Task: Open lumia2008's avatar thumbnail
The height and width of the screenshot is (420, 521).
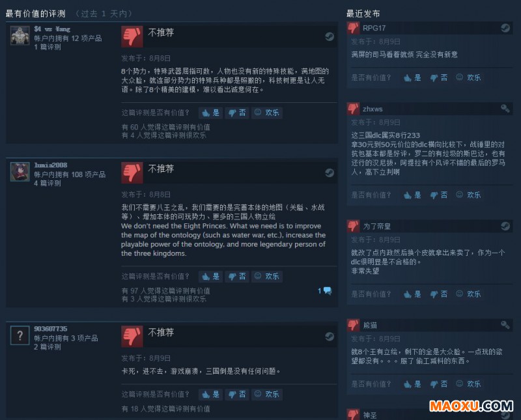Action: [20, 172]
